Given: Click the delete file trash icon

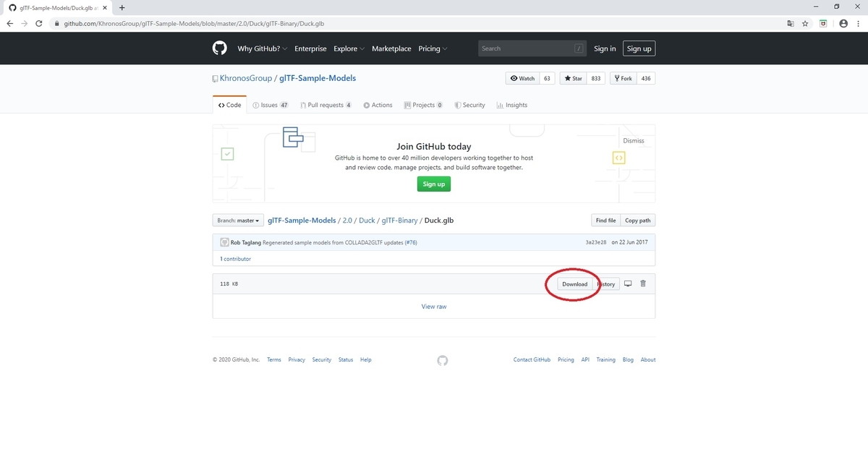Looking at the screenshot, I should pyautogui.click(x=643, y=283).
